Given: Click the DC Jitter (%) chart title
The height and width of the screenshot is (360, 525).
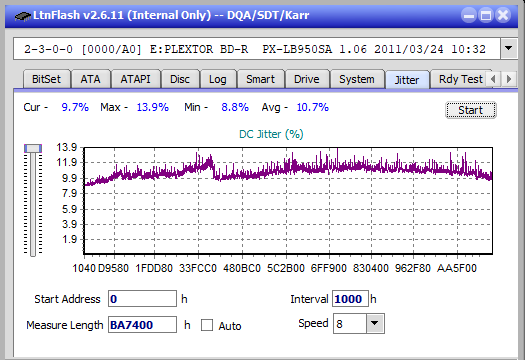Looking at the screenshot, I should pos(271,134).
